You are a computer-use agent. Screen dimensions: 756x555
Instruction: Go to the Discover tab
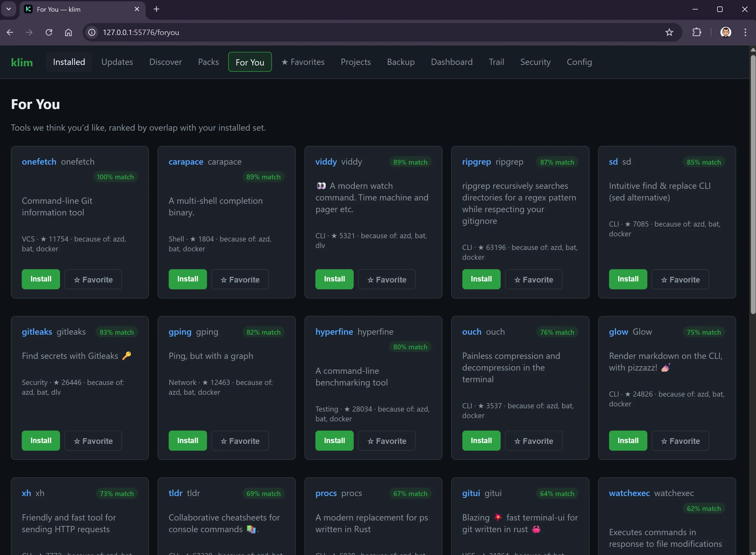coord(166,62)
